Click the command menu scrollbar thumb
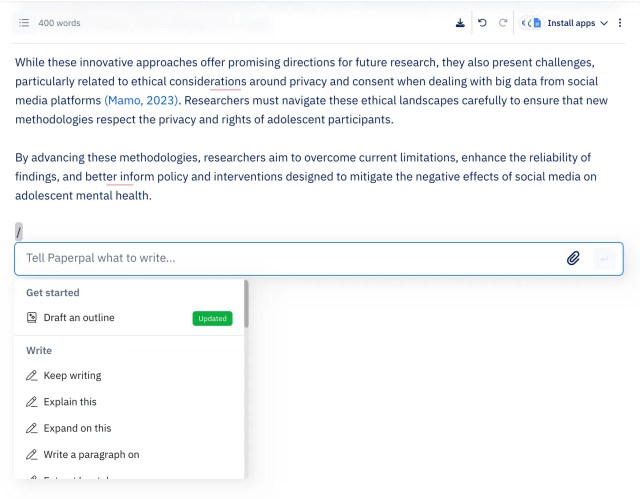This screenshot has height=499, width=640. pyautogui.click(x=246, y=304)
